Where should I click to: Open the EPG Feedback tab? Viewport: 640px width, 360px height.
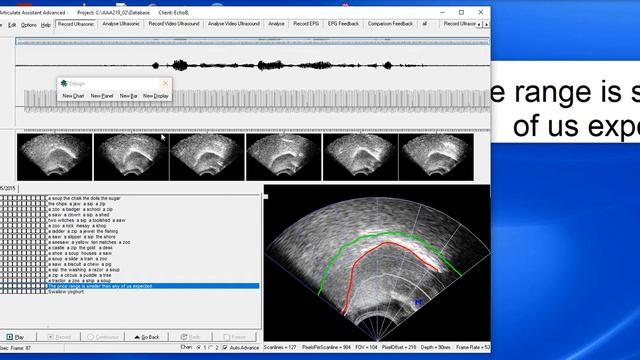pyautogui.click(x=343, y=24)
